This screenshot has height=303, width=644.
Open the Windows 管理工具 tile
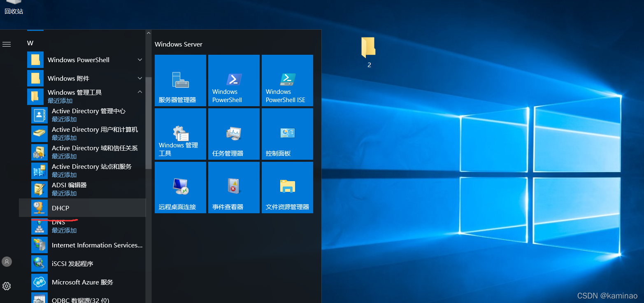180,134
